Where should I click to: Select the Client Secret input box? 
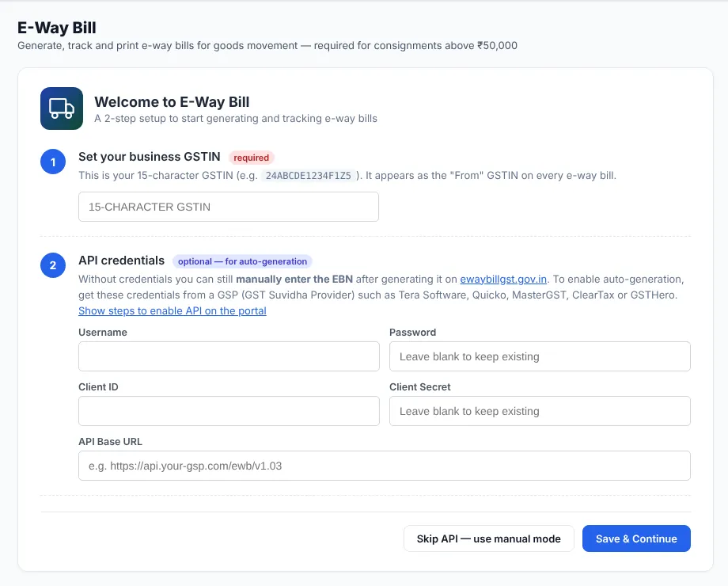[x=540, y=411]
